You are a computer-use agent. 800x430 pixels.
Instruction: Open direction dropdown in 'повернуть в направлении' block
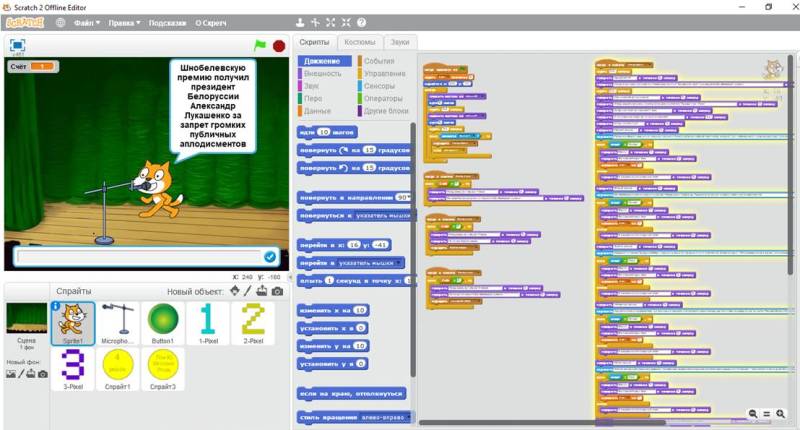[x=408, y=198]
